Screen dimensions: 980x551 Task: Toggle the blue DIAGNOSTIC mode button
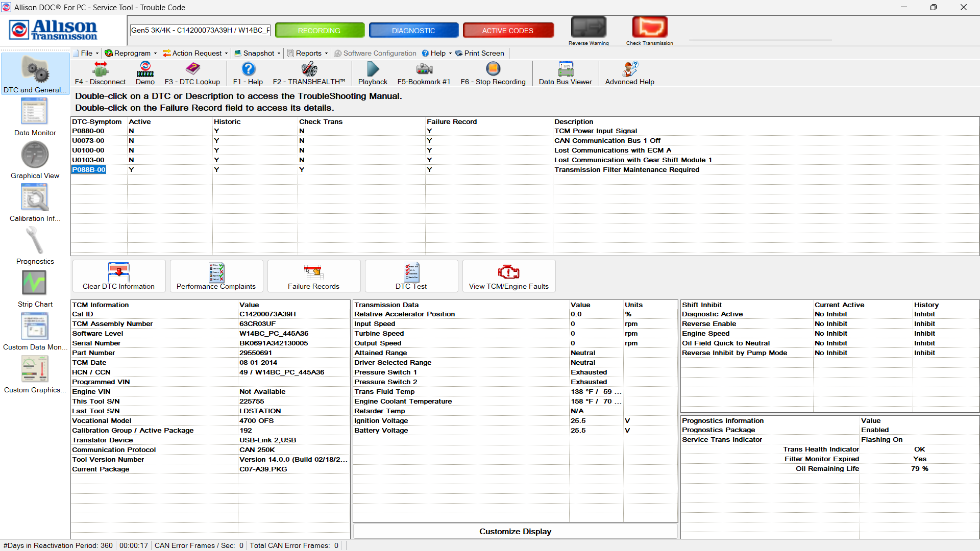coord(413,31)
